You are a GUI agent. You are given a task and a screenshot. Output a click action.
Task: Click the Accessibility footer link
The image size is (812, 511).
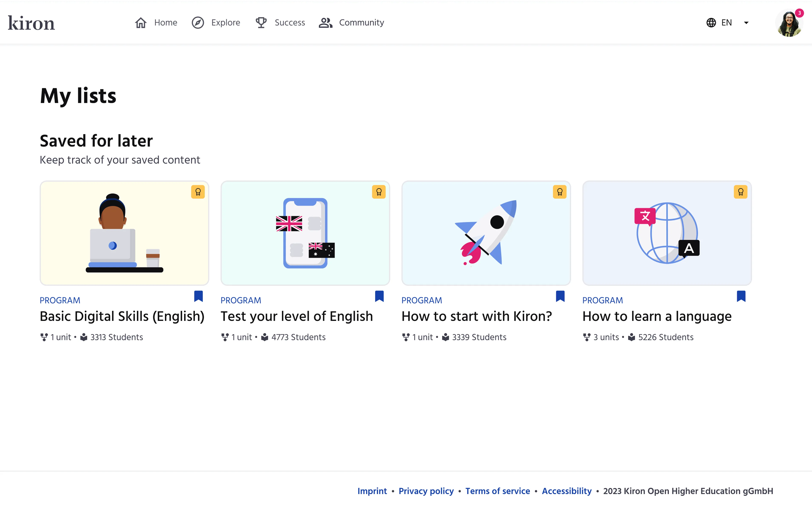coord(567,491)
